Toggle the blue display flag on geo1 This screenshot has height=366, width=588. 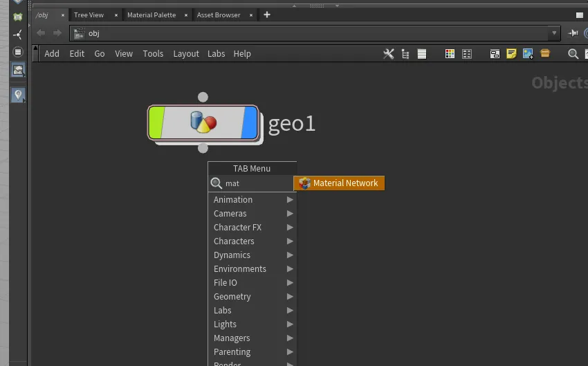pyautogui.click(x=249, y=122)
